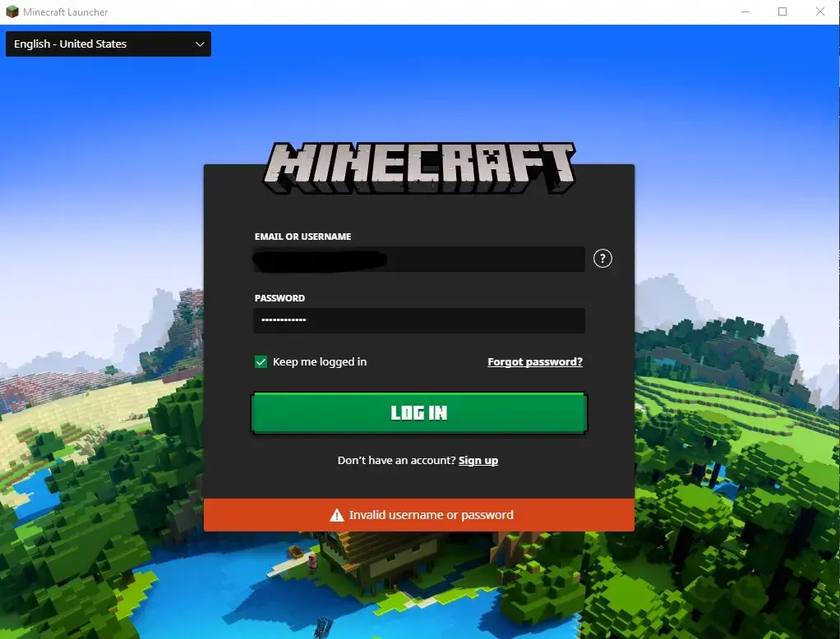The image size is (840, 639).
Task: Click the help question mark icon
Action: pos(602,259)
